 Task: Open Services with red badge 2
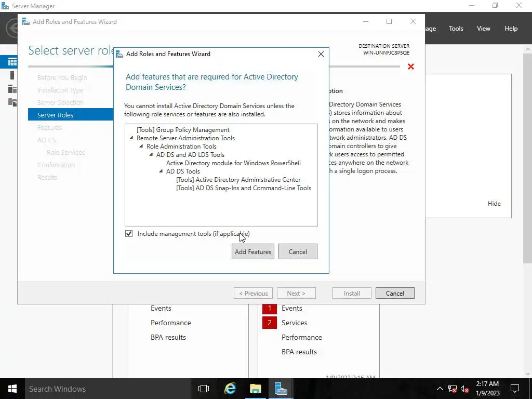294,323
